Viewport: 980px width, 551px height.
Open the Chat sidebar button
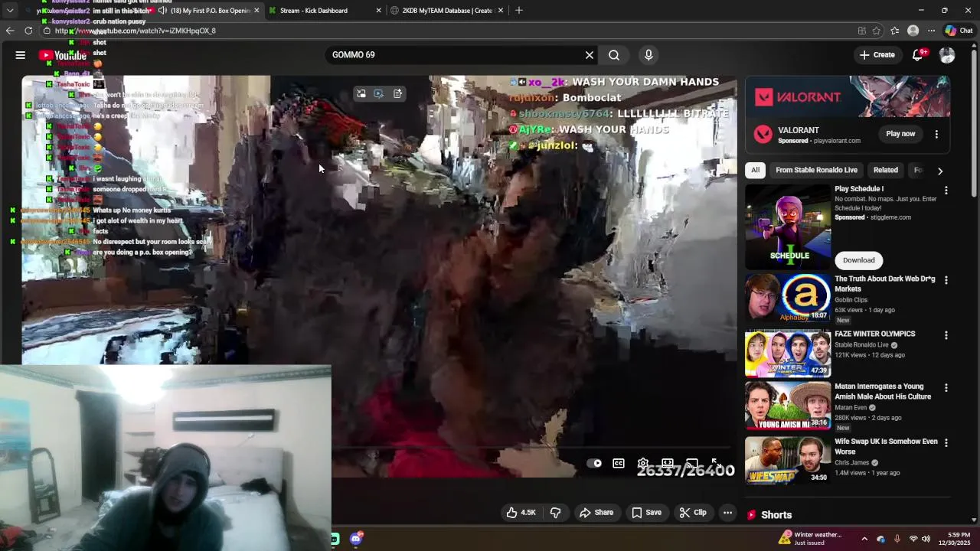(x=959, y=31)
